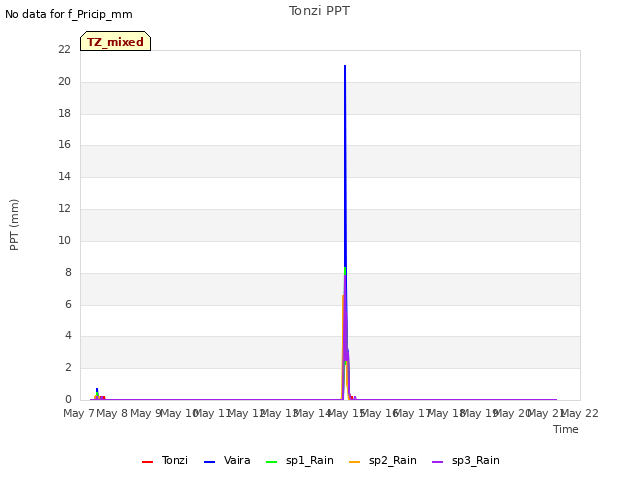Click the tall blue Vaira spike peak
Screen dimensions: 640x480
point(345,66)
